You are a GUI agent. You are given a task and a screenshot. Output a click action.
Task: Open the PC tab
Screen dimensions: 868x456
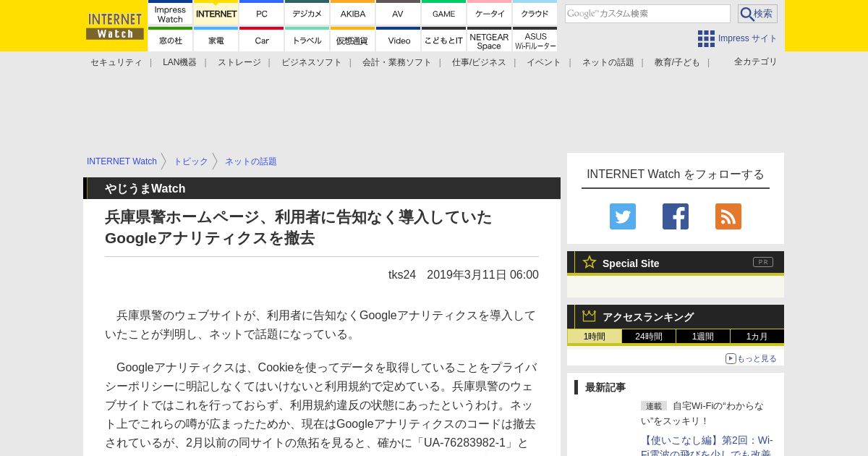coord(261,13)
